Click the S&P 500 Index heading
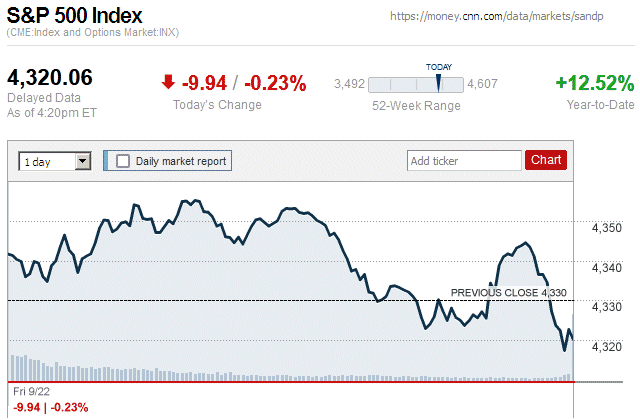Viewport: 640px width, 420px height. click(74, 17)
